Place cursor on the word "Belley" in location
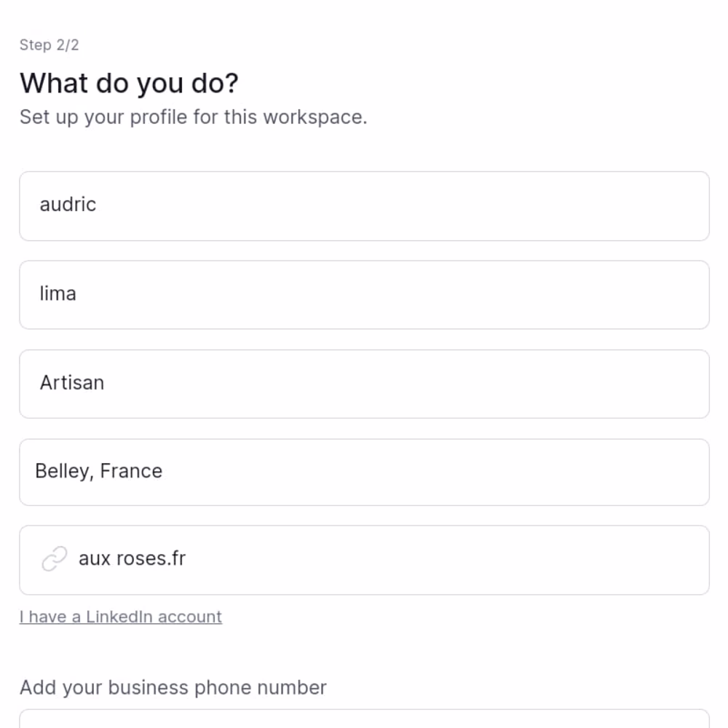Image resolution: width=728 pixels, height=728 pixels. point(63,471)
